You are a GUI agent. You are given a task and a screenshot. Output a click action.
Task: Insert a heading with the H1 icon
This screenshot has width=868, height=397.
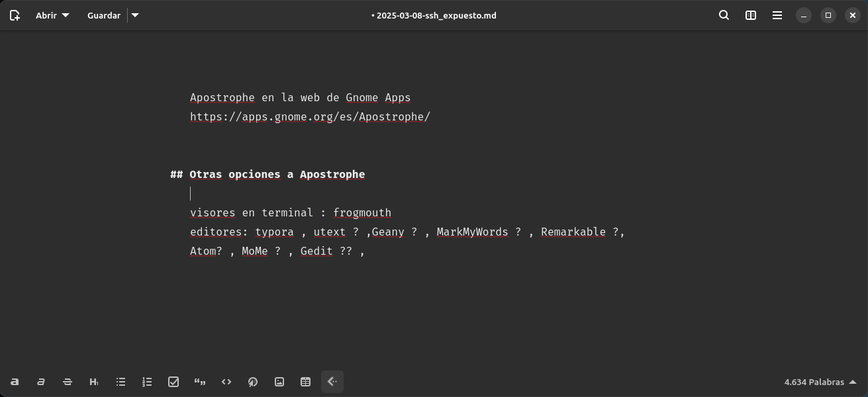94,382
